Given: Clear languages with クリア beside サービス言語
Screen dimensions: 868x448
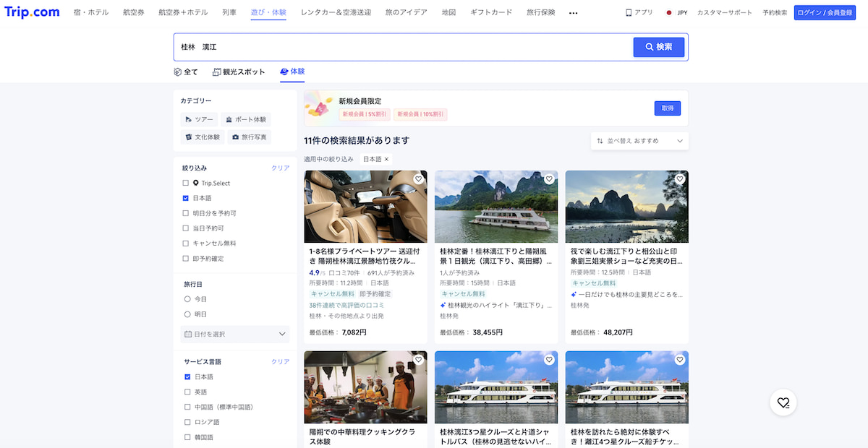Looking at the screenshot, I should point(280,362).
